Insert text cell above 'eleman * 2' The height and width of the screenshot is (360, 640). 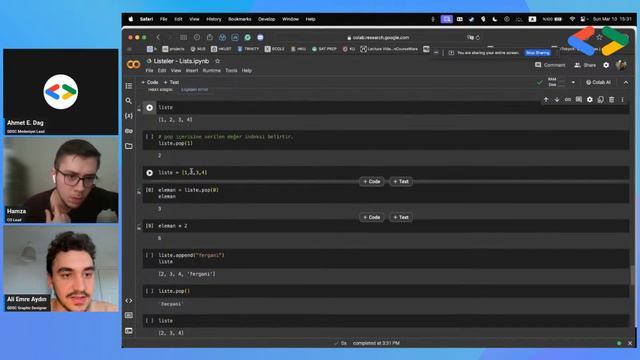coord(401,217)
